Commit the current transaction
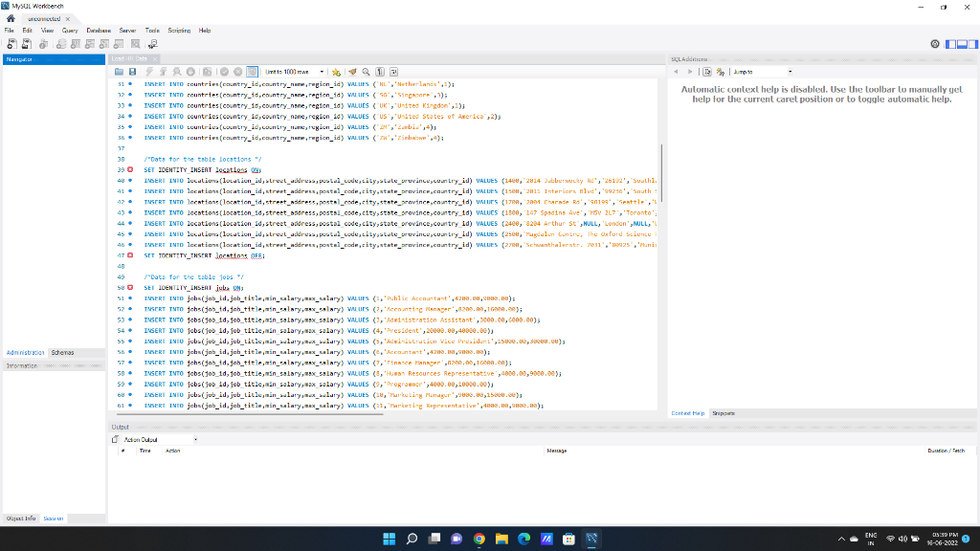The image size is (980, 551). coord(223,72)
